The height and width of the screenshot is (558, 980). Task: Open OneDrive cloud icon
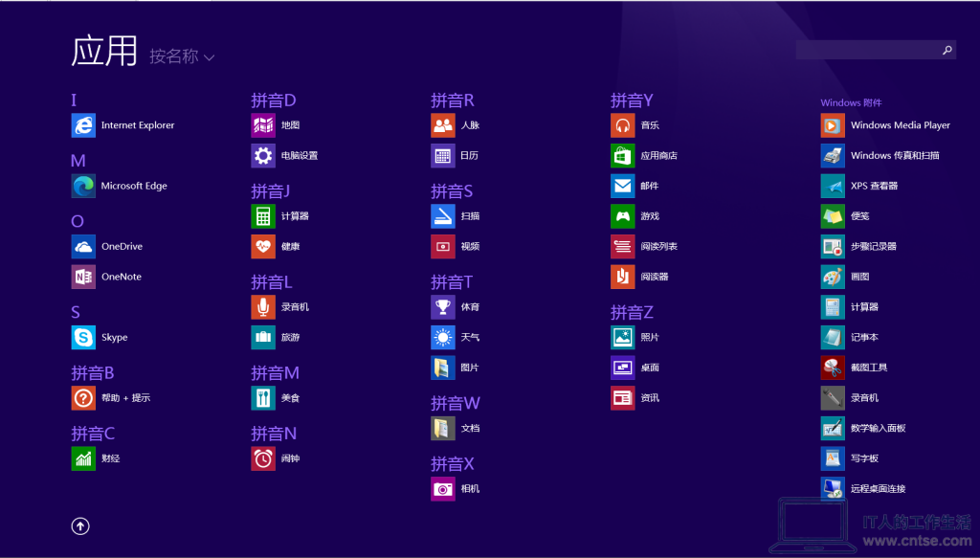[83, 247]
